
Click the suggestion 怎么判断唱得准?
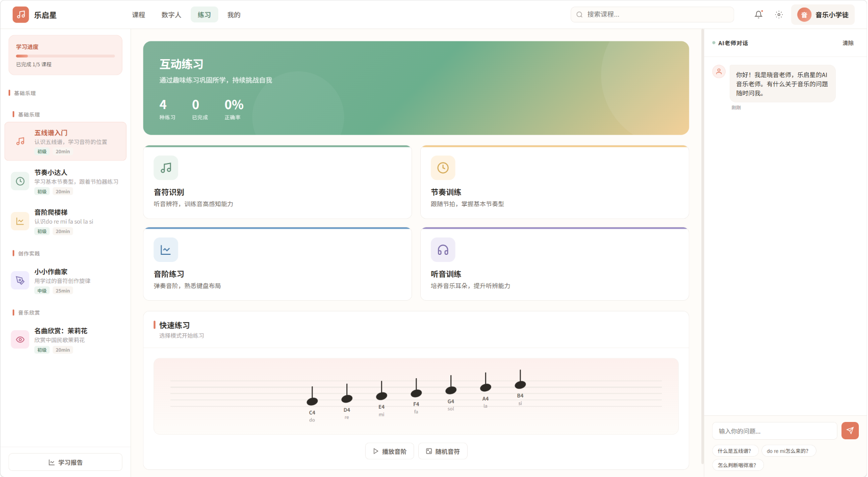737,465
